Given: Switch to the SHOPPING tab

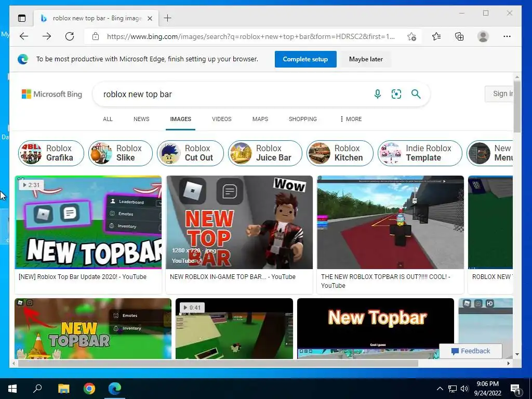Looking at the screenshot, I should coord(303,119).
